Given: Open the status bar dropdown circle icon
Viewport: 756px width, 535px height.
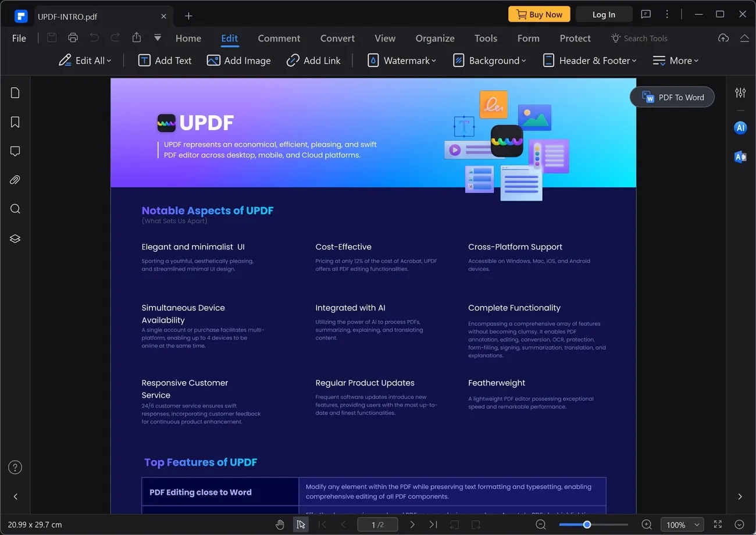Looking at the screenshot, I should coord(739,525).
